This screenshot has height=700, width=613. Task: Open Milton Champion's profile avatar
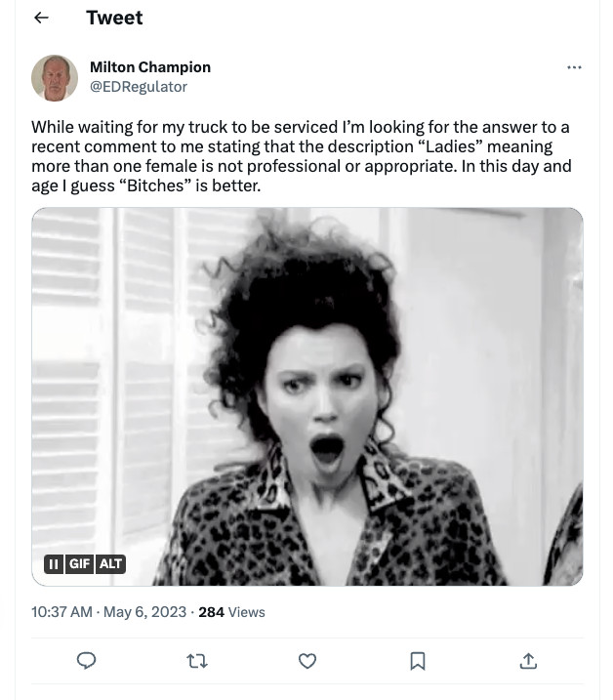click(55, 78)
